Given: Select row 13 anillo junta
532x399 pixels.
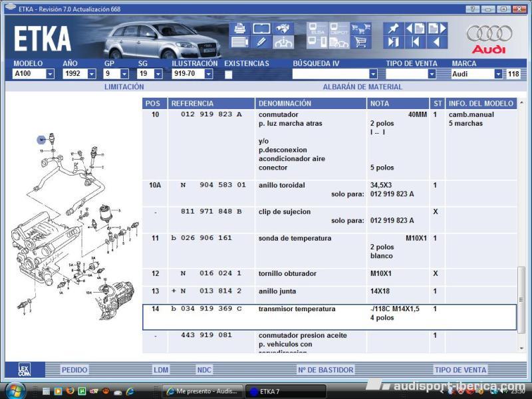Looking at the screenshot, I should tap(329, 295).
